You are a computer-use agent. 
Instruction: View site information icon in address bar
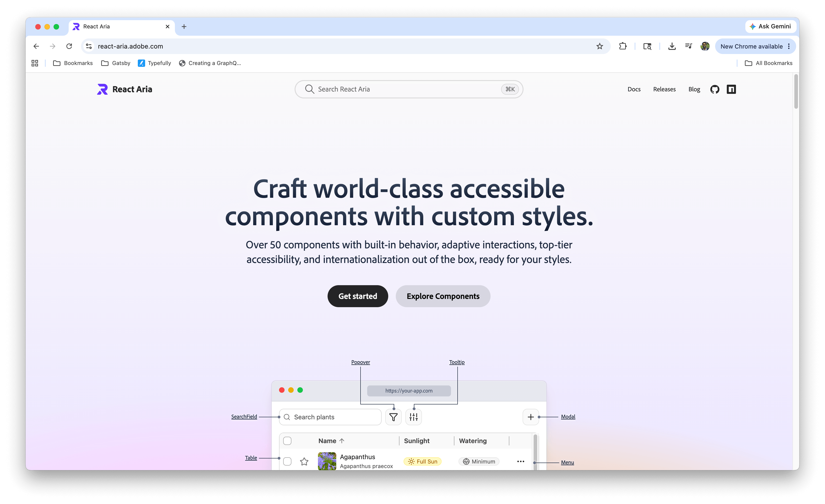click(89, 46)
